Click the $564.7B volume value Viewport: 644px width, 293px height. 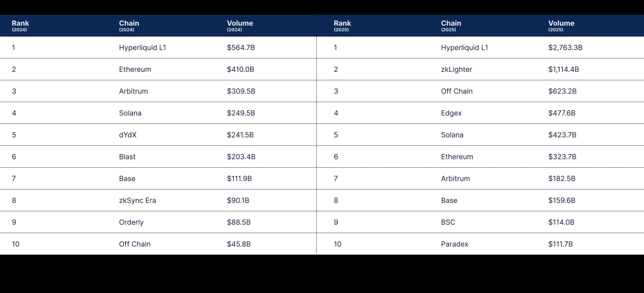(240, 48)
